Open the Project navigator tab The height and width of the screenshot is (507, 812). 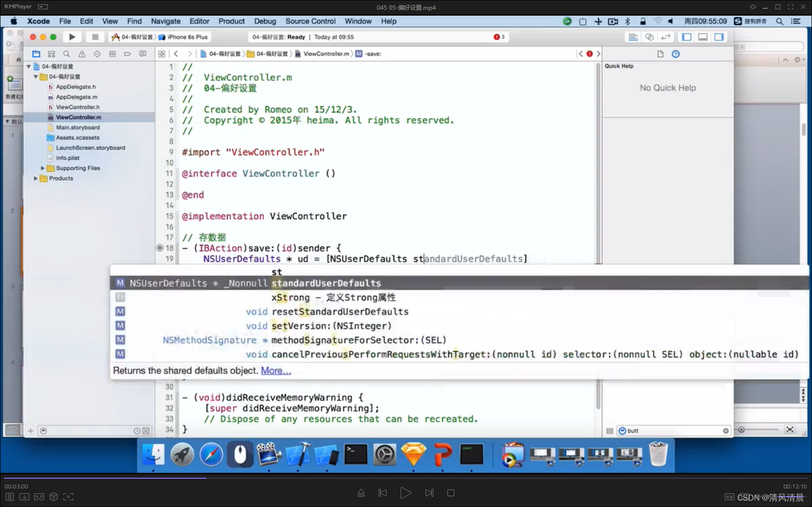pyautogui.click(x=36, y=54)
